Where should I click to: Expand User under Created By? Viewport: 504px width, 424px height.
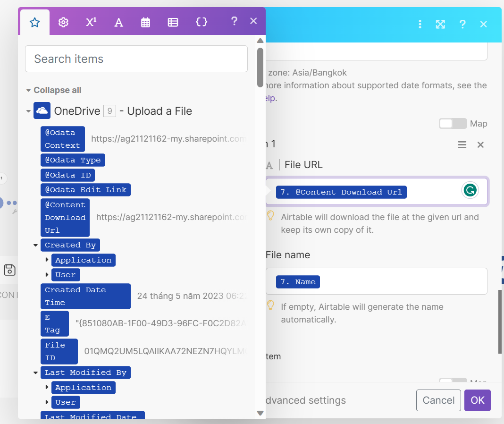point(47,274)
